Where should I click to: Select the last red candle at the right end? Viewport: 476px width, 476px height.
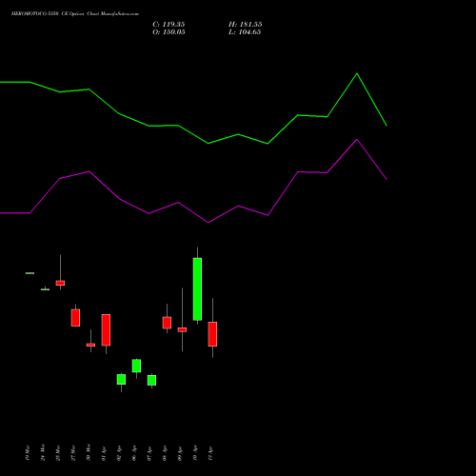[x=212, y=334]
